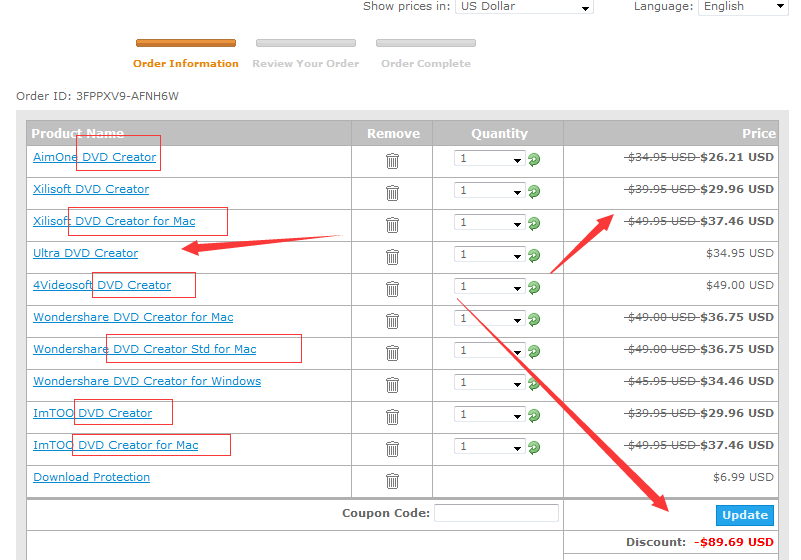Follow Xilisoft DVD Creator for Mac link
Screen dimensions: 801x560
[x=114, y=221]
